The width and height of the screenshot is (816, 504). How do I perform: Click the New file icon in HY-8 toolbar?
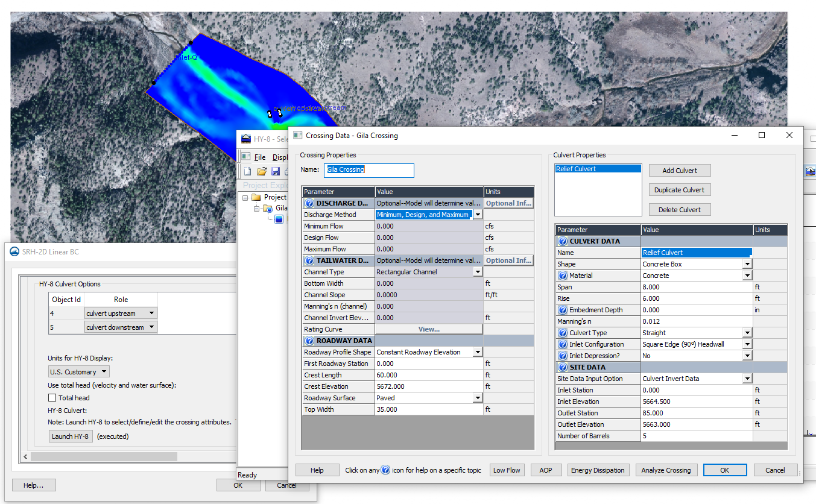point(247,172)
